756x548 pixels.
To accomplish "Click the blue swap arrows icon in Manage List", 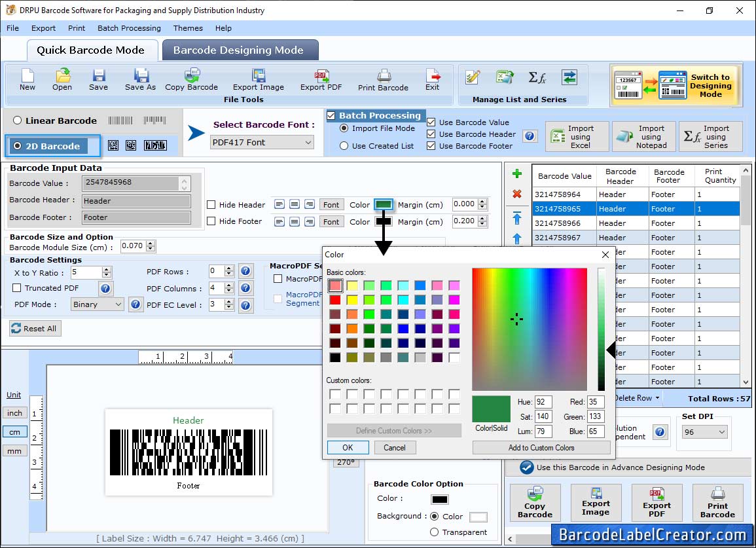I will 569,77.
